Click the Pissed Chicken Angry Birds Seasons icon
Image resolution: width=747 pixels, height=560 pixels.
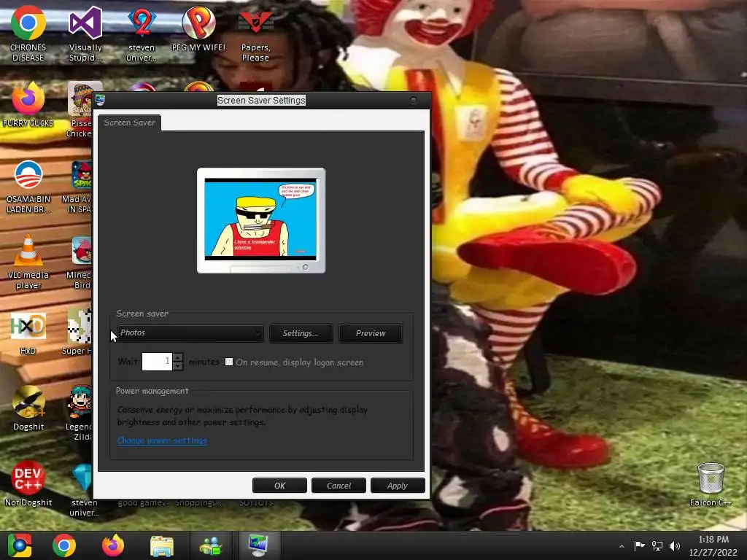tap(80, 109)
